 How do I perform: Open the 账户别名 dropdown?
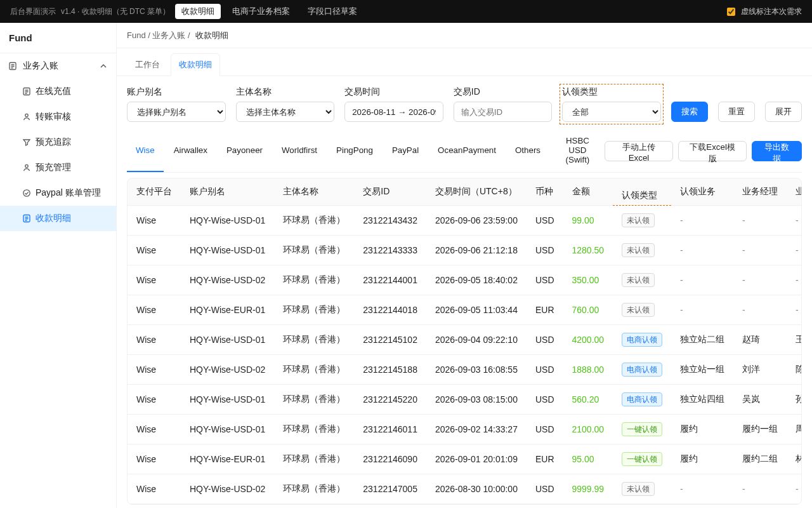click(x=176, y=112)
